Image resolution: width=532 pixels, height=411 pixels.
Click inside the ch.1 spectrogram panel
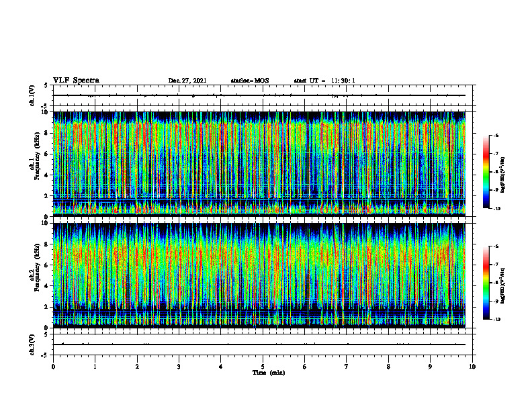tap(259, 164)
